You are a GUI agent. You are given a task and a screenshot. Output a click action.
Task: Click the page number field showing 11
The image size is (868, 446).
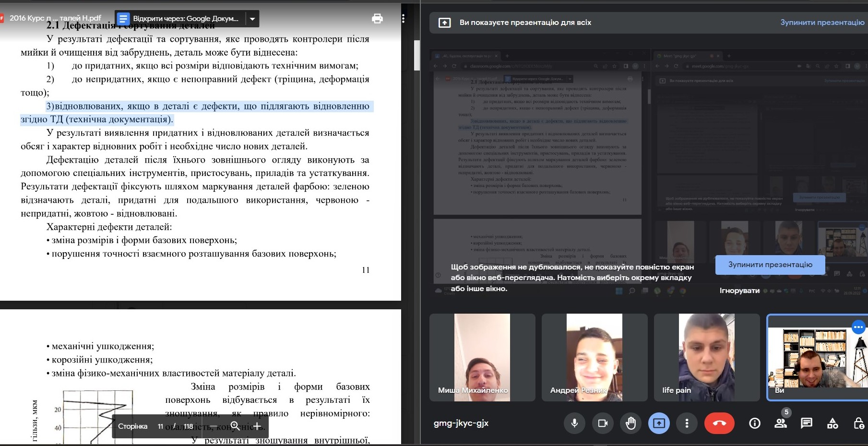coord(160,426)
